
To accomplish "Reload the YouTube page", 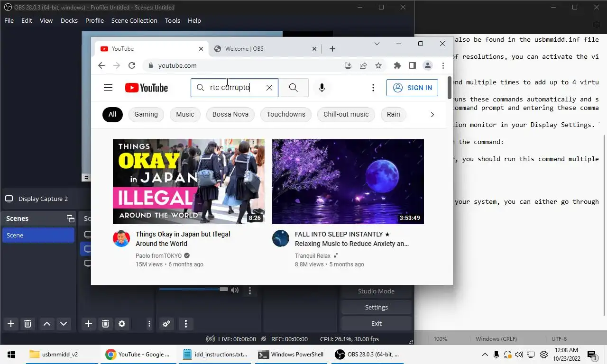I will (x=132, y=65).
